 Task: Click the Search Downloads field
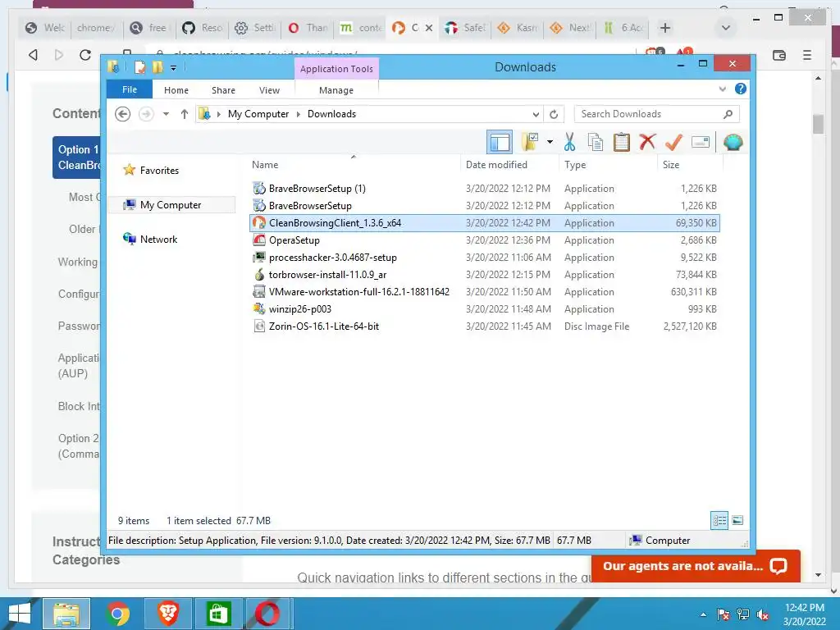click(x=657, y=114)
